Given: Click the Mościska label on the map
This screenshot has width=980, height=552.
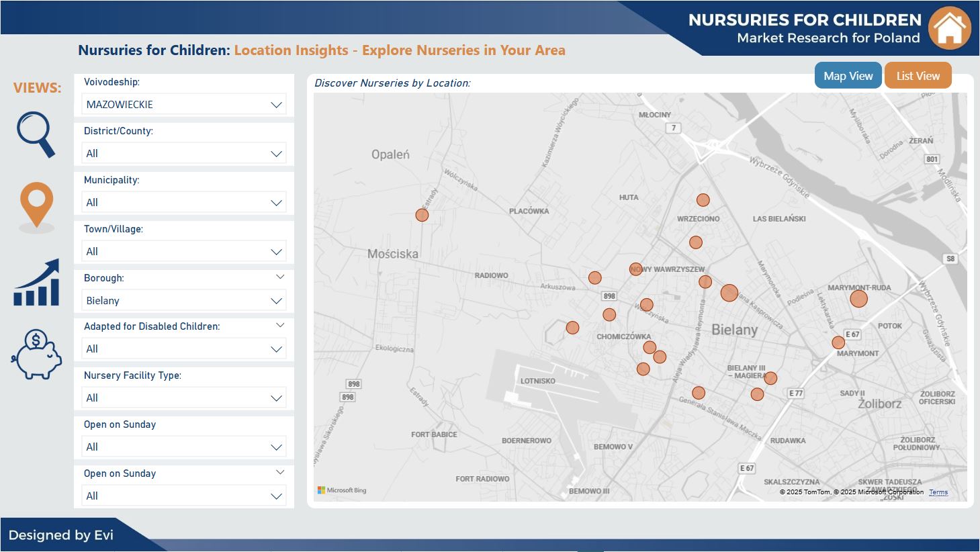Looking at the screenshot, I should (393, 254).
